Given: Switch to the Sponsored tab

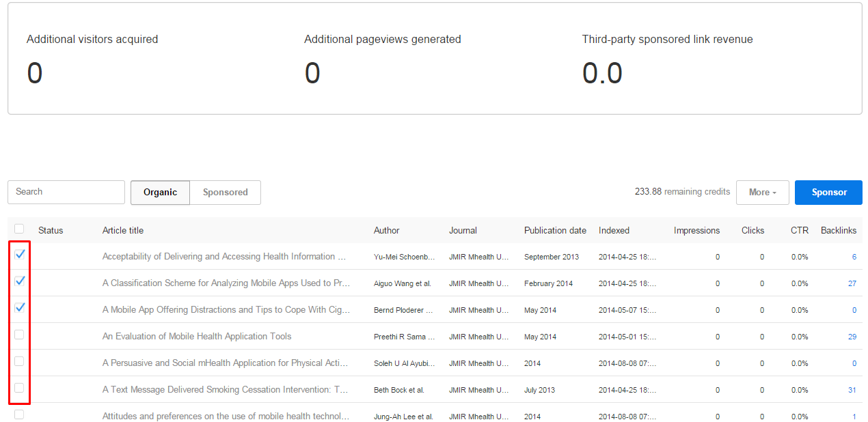Looking at the screenshot, I should [x=225, y=193].
